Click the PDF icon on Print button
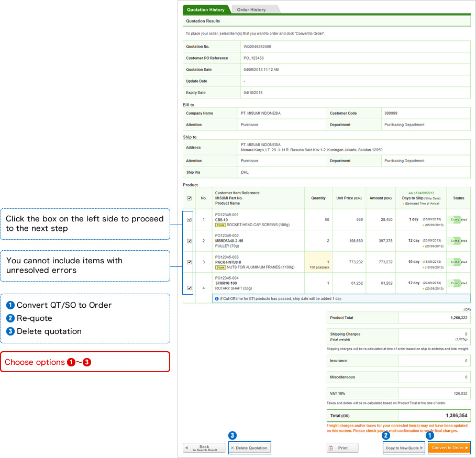Viewport: 476px width, 458px height. tap(331, 448)
